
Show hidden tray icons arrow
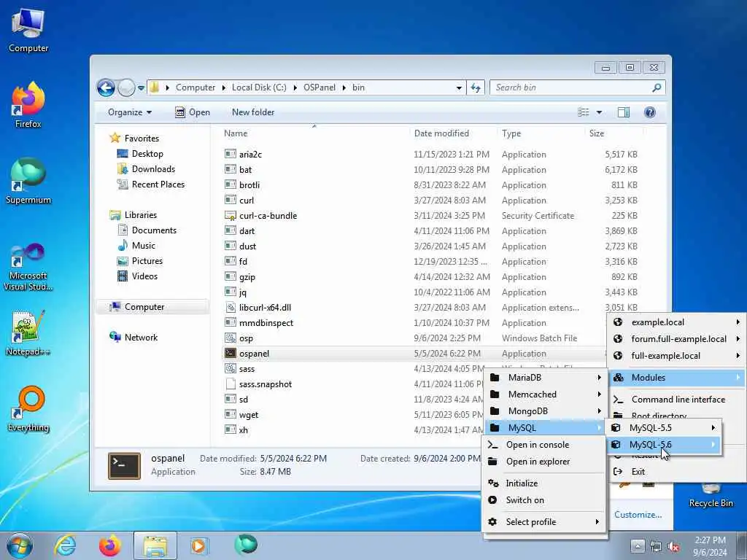click(x=638, y=547)
